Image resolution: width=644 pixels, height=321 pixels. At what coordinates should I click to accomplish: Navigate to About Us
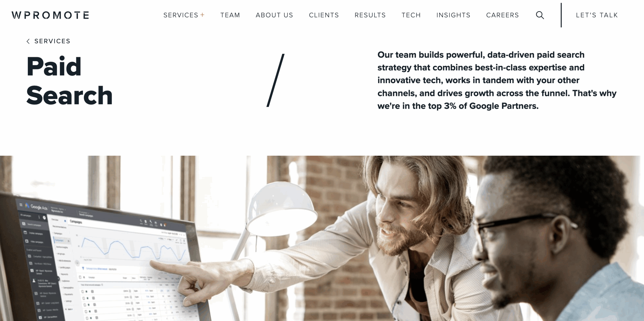pyautogui.click(x=274, y=15)
